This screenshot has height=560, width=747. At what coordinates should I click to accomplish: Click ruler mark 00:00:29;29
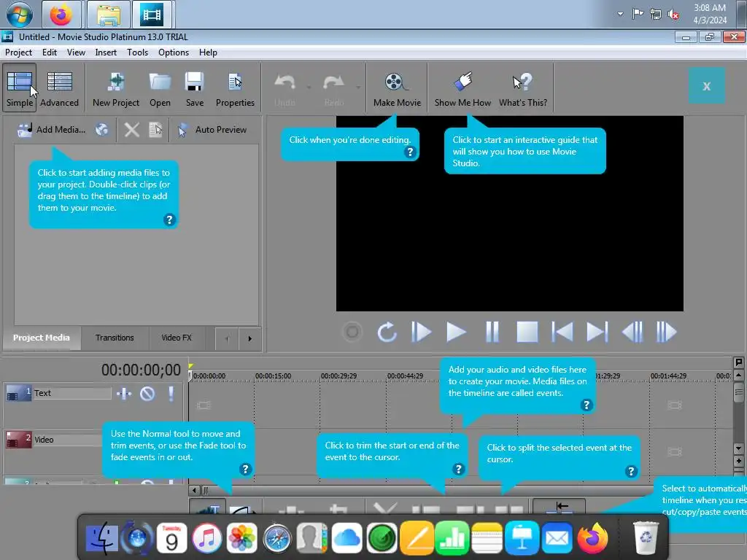pos(338,376)
